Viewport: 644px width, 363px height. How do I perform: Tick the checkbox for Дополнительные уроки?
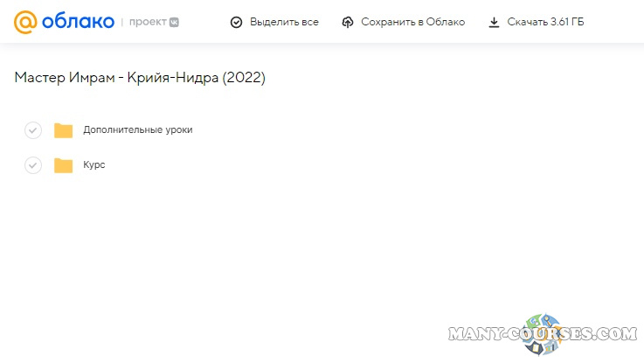[x=33, y=130]
